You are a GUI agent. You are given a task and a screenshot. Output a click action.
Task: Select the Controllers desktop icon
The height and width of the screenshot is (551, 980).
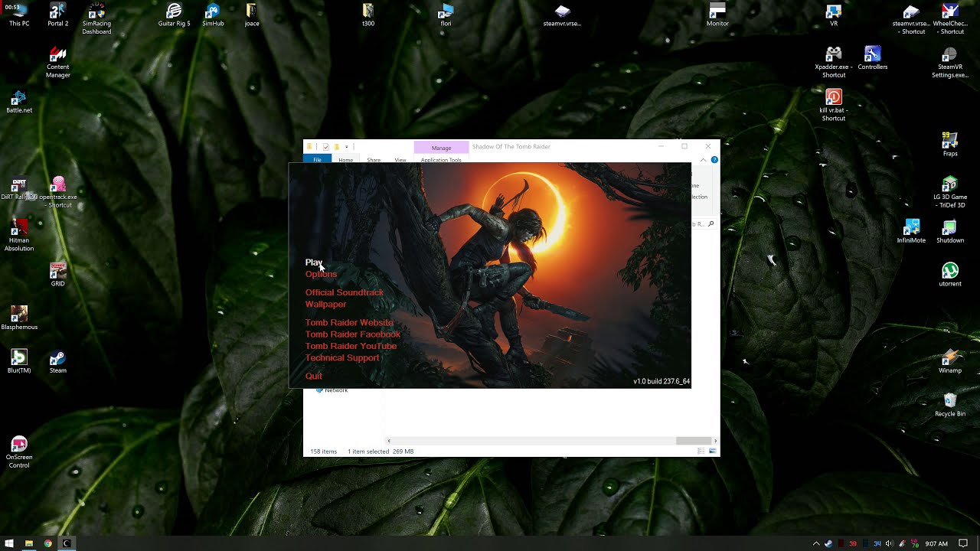click(x=872, y=58)
